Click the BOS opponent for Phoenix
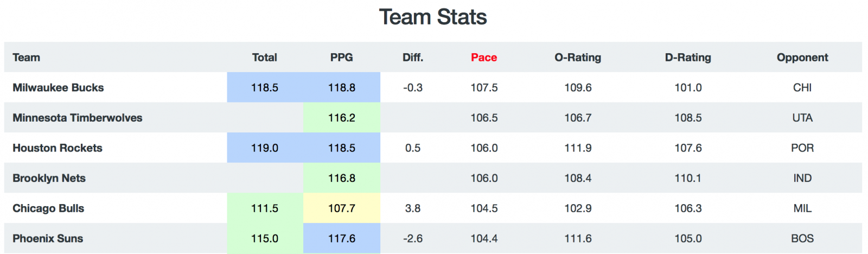 [802, 238]
